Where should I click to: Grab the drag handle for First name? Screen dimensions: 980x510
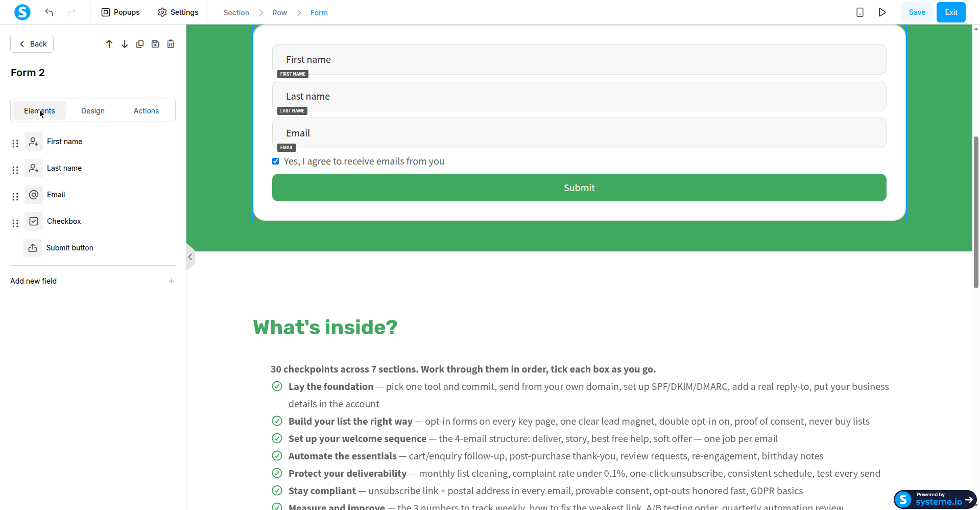[x=15, y=144]
